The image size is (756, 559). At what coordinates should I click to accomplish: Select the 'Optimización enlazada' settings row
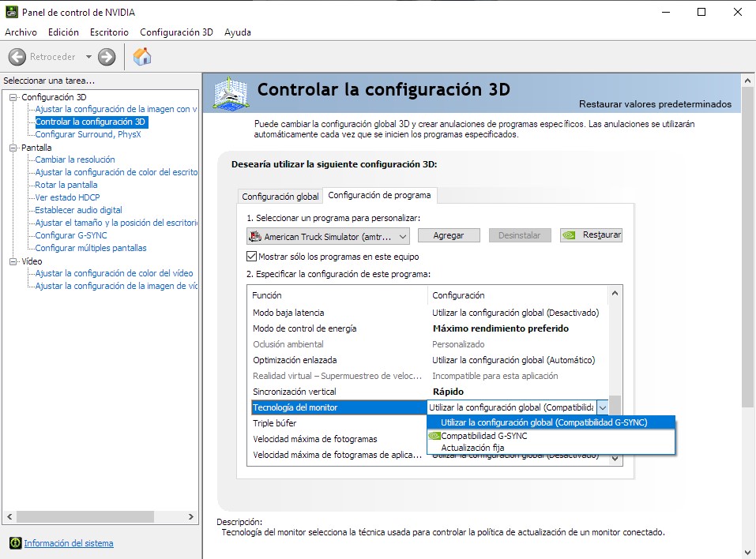pyautogui.click(x=428, y=361)
